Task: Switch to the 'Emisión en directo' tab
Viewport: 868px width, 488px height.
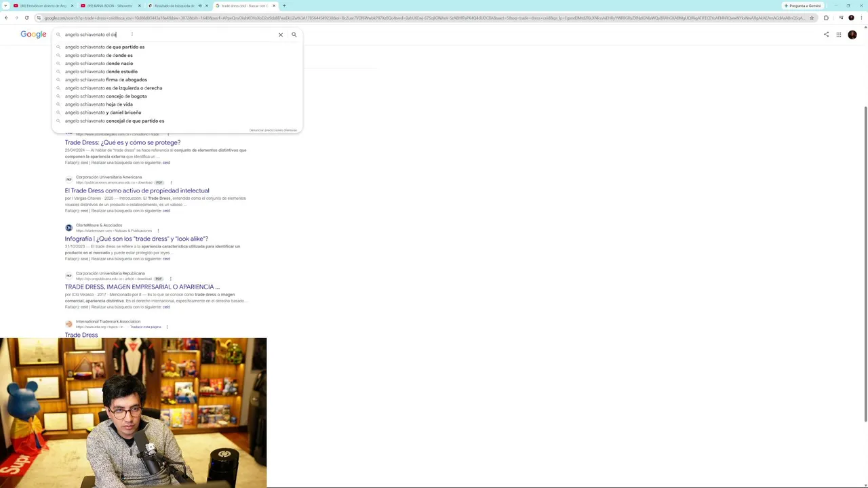Action: [x=43, y=5]
